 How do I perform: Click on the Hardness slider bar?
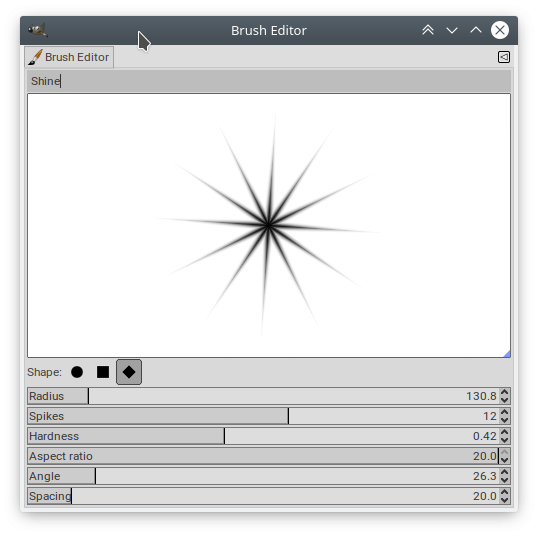[x=264, y=436]
